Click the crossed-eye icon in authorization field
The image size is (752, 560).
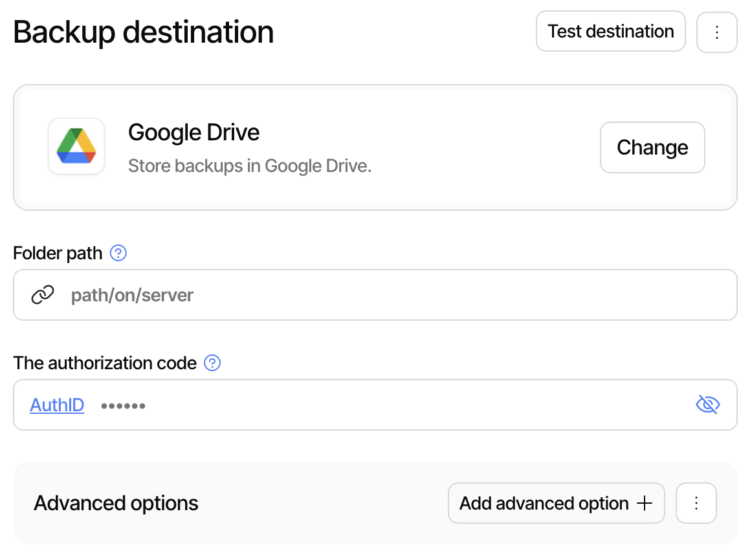[707, 404]
